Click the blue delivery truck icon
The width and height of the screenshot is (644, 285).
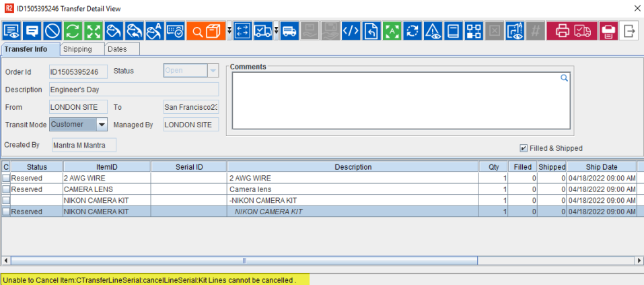[x=289, y=30]
